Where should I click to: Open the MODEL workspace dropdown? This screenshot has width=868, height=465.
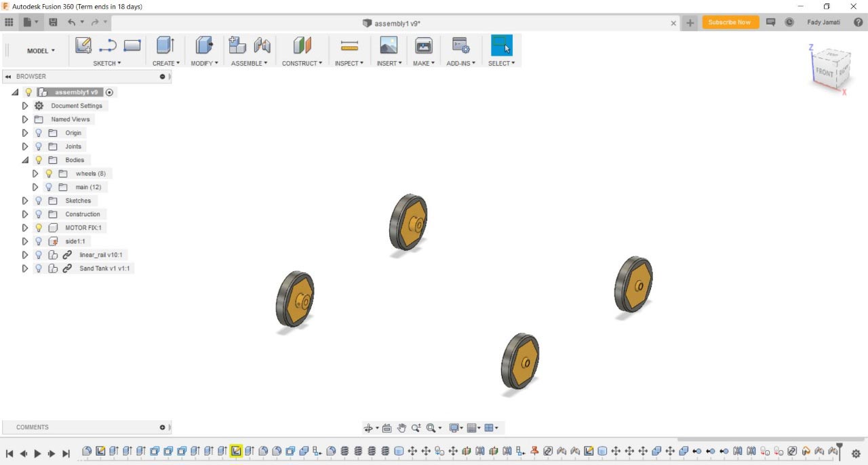click(x=39, y=50)
